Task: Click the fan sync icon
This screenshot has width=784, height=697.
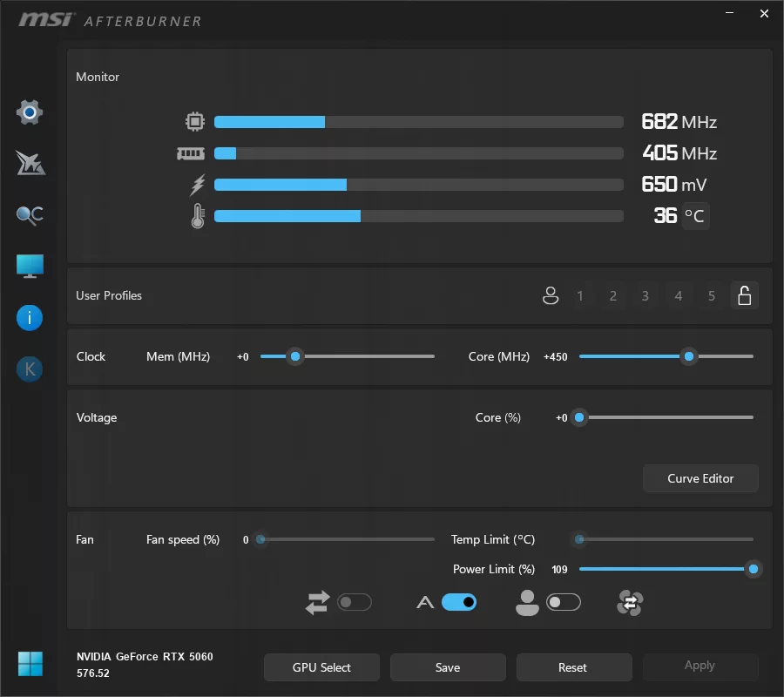Action: pyautogui.click(x=630, y=603)
